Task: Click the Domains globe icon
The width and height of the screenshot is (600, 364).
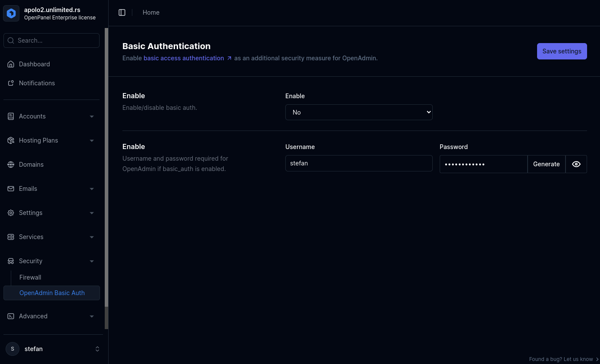Action: click(11, 165)
